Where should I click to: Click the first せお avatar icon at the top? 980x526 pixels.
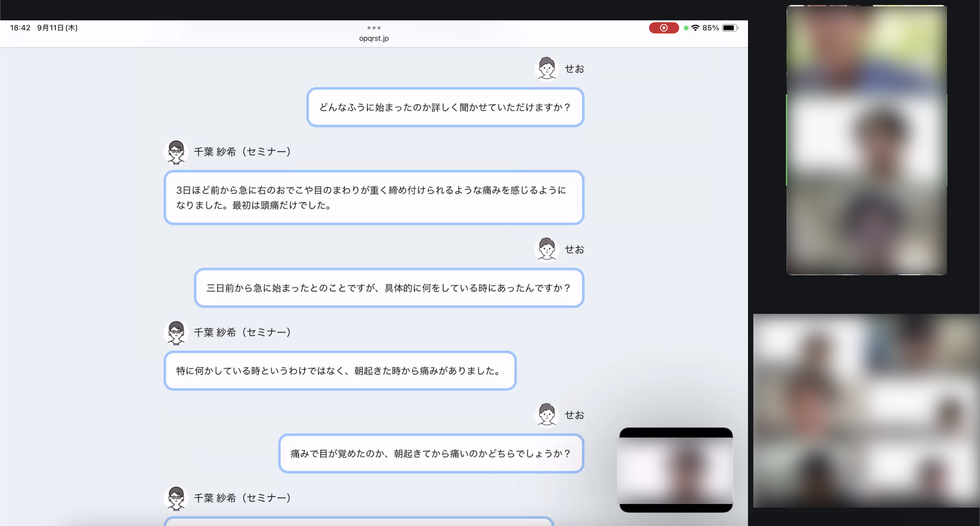point(547,69)
